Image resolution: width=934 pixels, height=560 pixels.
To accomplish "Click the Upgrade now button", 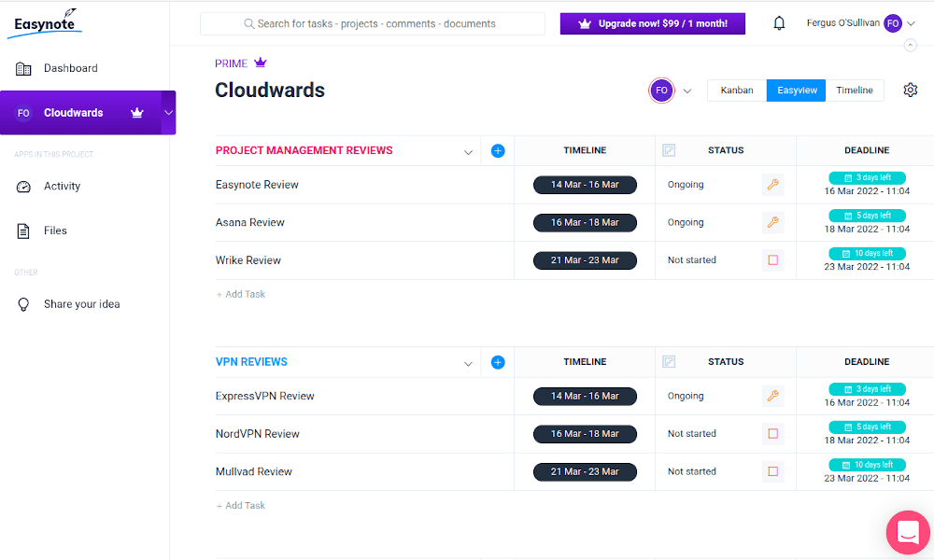I will click(x=652, y=24).
